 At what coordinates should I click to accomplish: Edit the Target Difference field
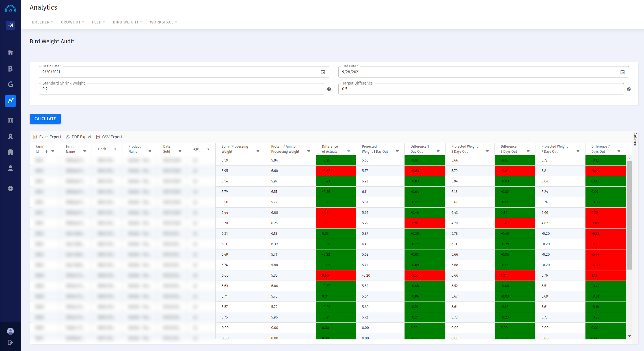(481, 89)
